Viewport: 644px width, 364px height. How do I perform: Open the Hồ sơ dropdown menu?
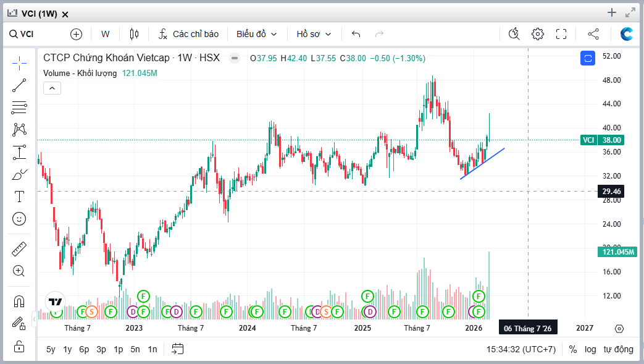coord(314,34)
